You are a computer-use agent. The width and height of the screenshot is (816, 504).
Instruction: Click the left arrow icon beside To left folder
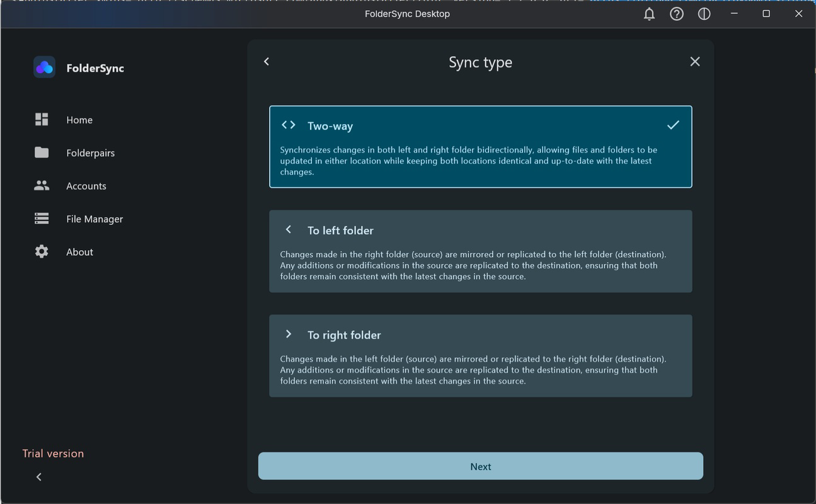289,229
